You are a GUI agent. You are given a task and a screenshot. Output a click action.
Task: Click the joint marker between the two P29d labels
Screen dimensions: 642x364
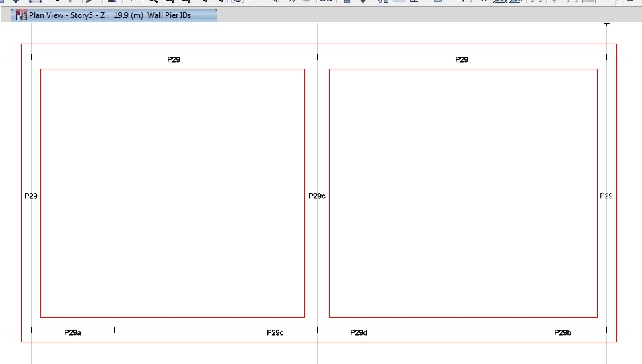coord(318,330)
